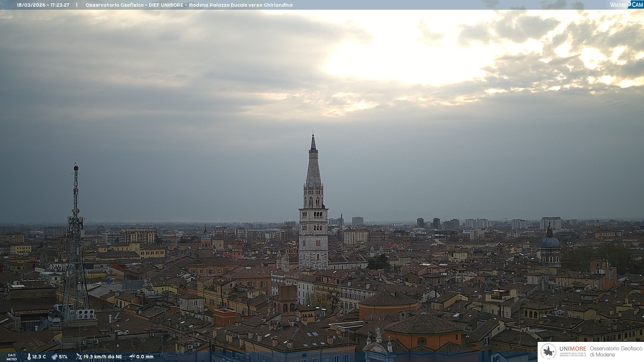Click the UNIMORE university seal emblem

click(548, 352)
